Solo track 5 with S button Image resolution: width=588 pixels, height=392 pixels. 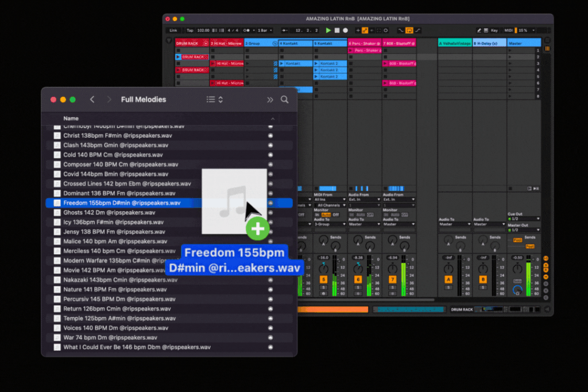[323, 288]
